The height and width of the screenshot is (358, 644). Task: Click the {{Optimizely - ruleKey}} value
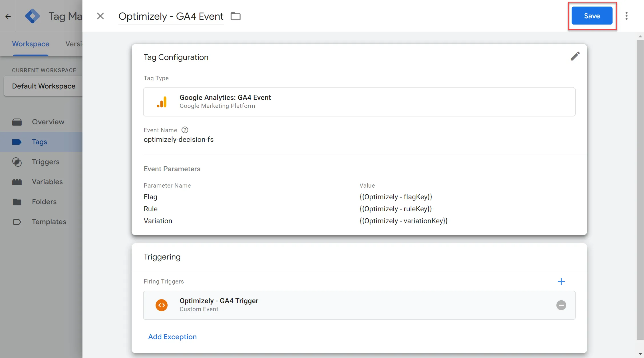tap(396, 209)
